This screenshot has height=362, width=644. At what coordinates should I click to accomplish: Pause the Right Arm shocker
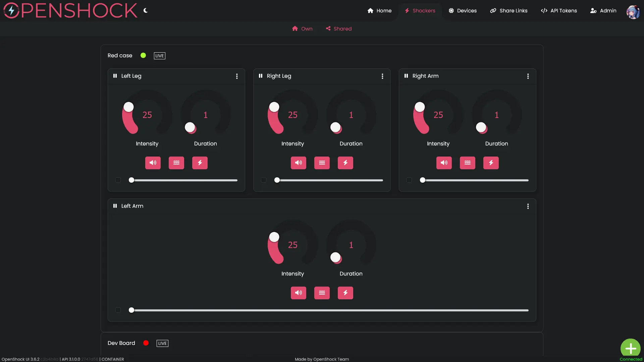pyautogui.click(x=406, y=76)
